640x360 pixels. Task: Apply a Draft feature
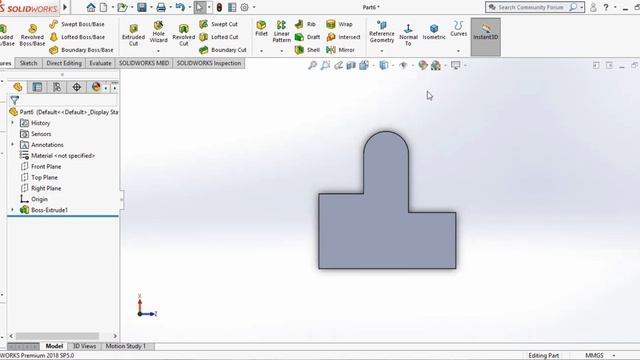(307, 37)
